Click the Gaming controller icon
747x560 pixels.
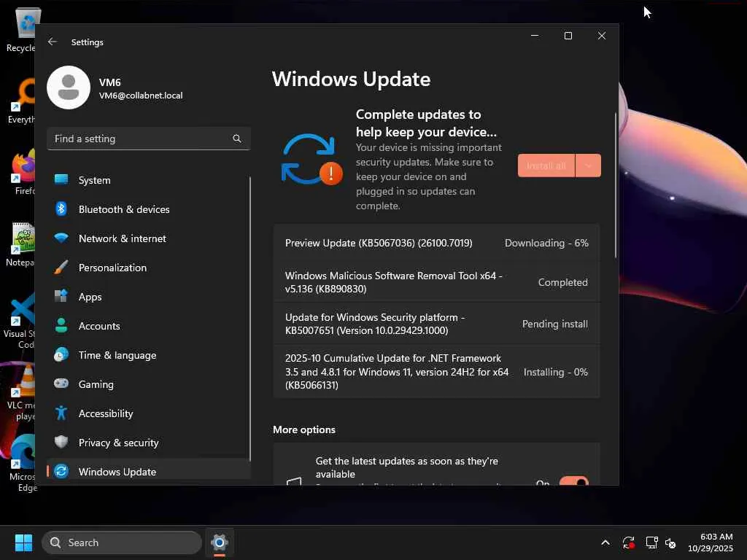pyautogui.click(x=61, y=384)
